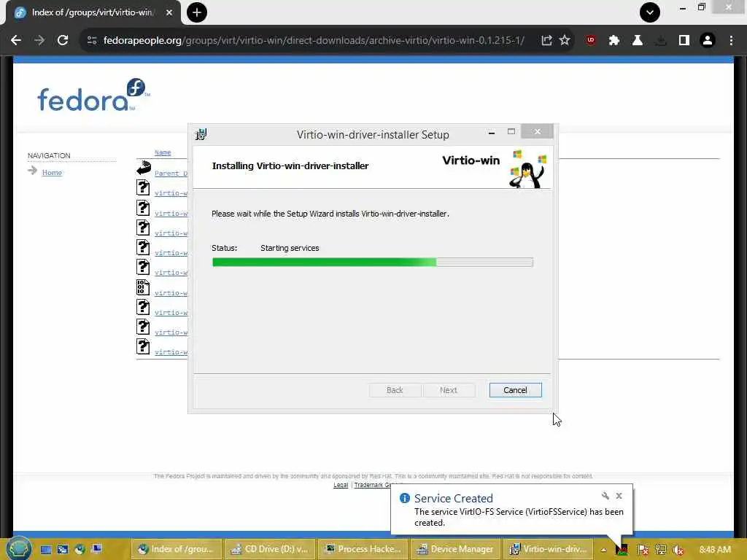
Task: Open the Parent Directory link
Action: tap(171, 174)
